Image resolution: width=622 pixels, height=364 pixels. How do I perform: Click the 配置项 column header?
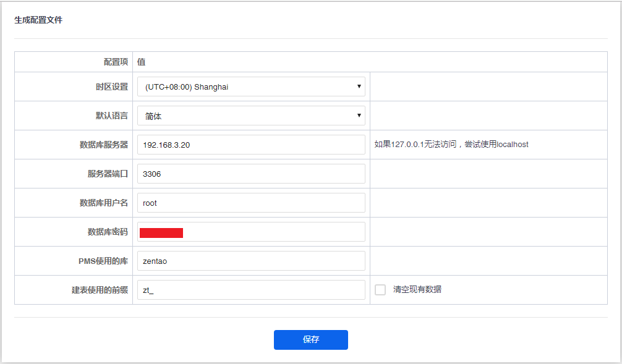[116, 62]
